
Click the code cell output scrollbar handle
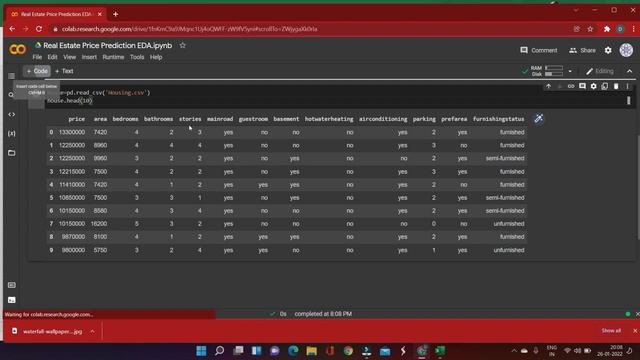click(x=629, y=100)
